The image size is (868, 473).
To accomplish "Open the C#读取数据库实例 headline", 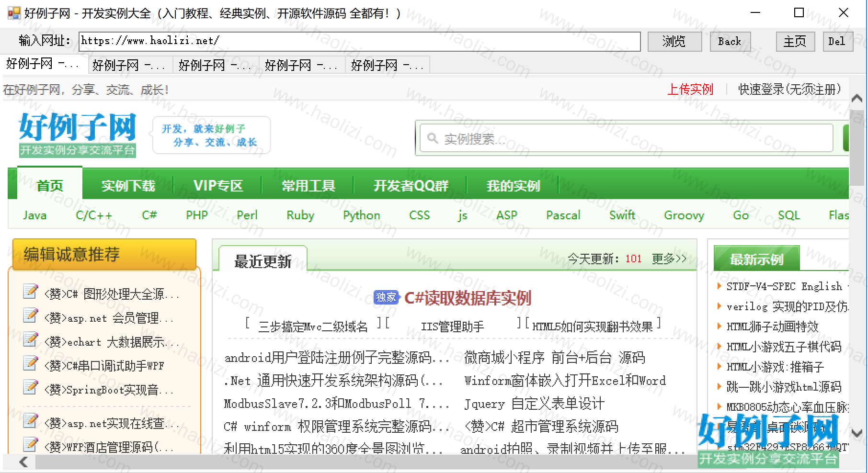I will pos(468,298).
